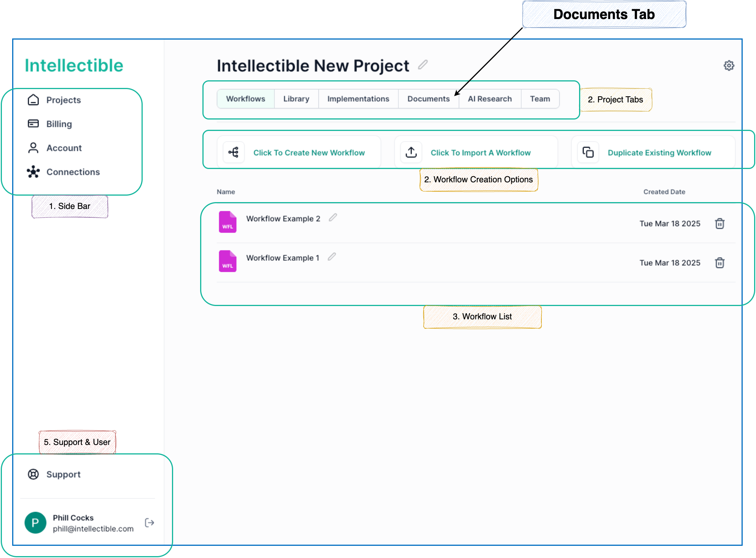Click the Created Date column header
This screenshot has height=558, width=756.
click(664, 192)
